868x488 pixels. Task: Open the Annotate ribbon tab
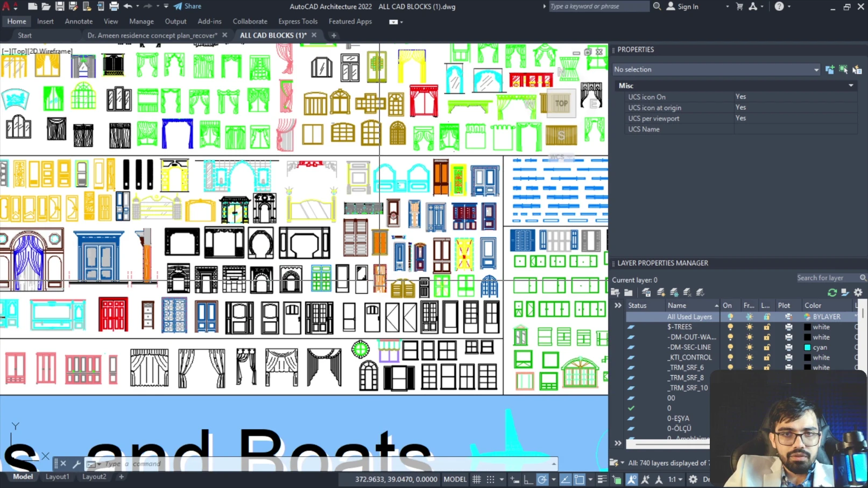click(x=79, y=22)
